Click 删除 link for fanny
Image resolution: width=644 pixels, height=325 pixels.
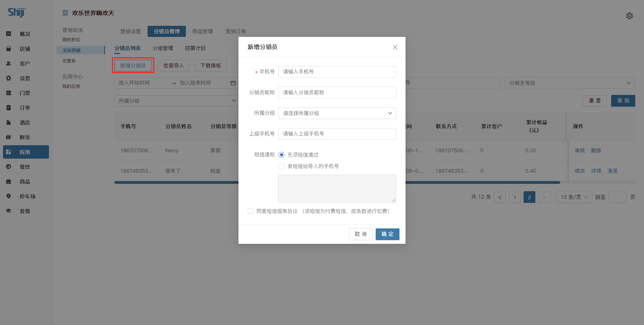(596, 151)
